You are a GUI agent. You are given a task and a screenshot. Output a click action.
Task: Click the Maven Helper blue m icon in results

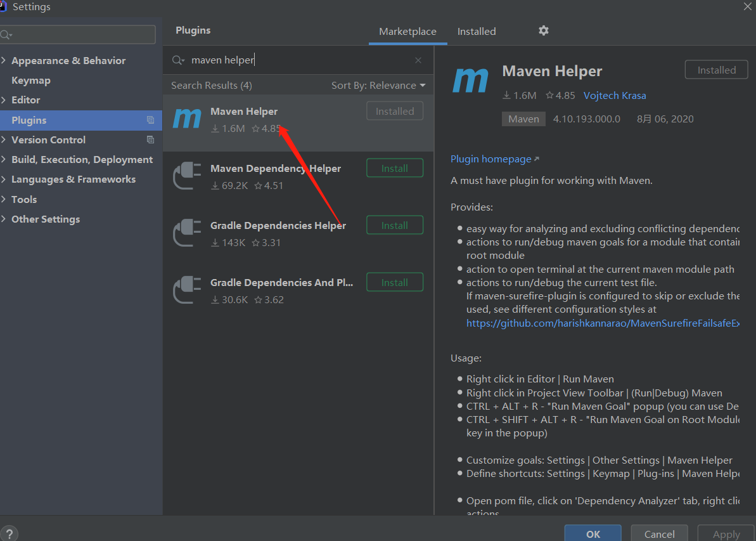tap(187, 118)
